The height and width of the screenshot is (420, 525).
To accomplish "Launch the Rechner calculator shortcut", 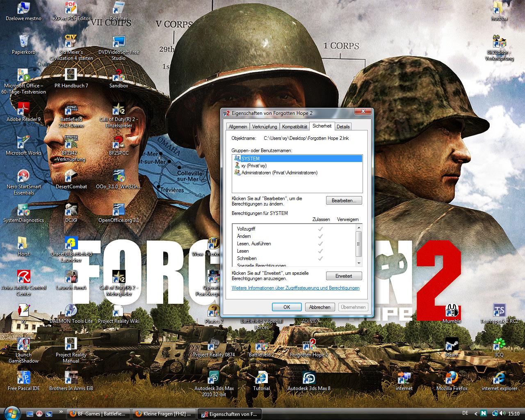I will coord(119,11).
